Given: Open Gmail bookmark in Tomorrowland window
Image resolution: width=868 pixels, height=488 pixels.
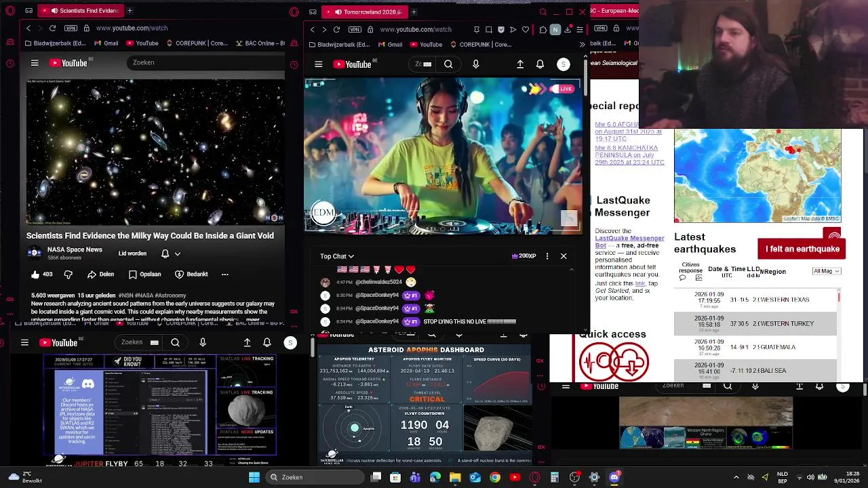Looking at the screenshot, I should [389, 45].
